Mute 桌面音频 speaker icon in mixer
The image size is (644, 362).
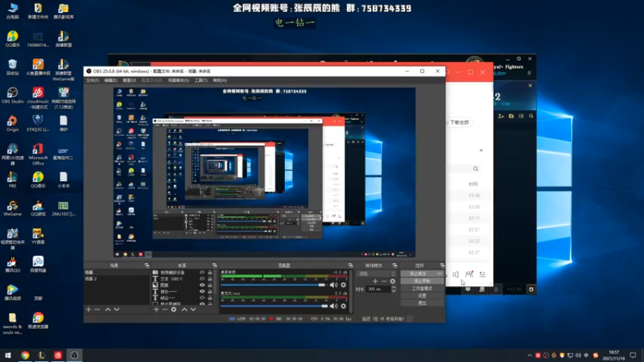pyautogui.click(x=333, y=285)
